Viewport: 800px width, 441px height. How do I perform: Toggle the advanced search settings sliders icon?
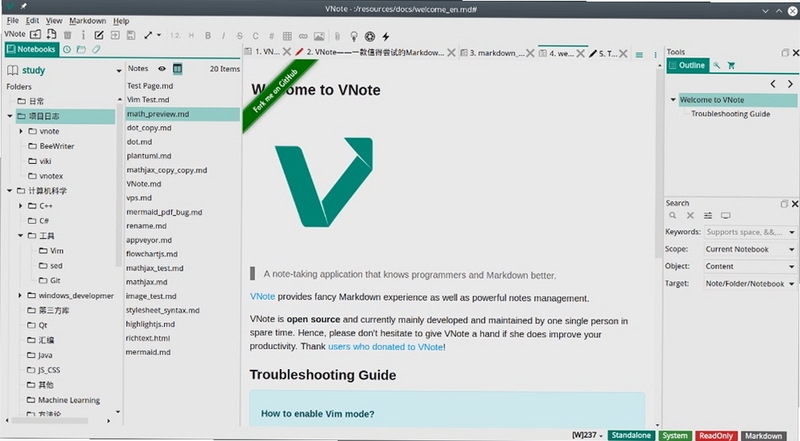coord(708,215)
